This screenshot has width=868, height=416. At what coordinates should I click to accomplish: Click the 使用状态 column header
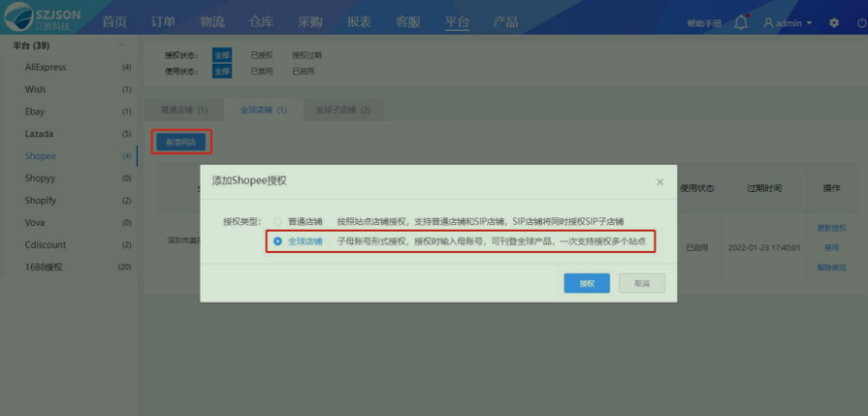tap(697, 188)
